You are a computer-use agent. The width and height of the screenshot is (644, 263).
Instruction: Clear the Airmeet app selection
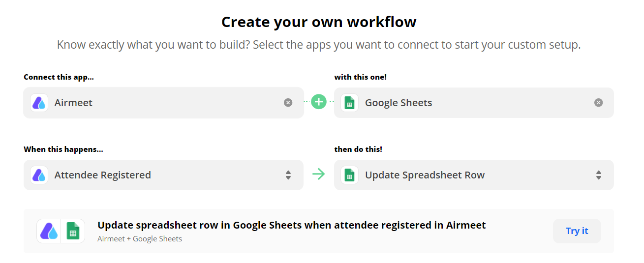coord(288,103)
